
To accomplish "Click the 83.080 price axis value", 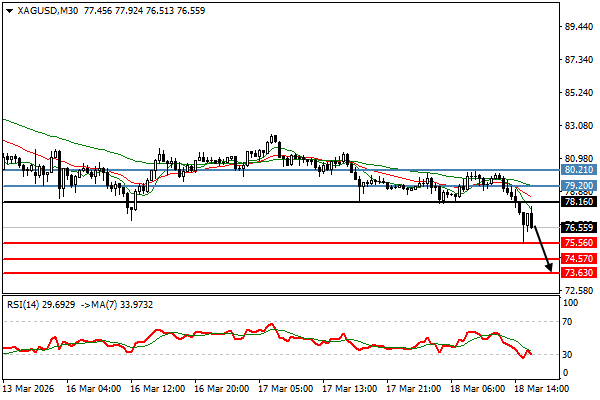I will click(578, 126).
